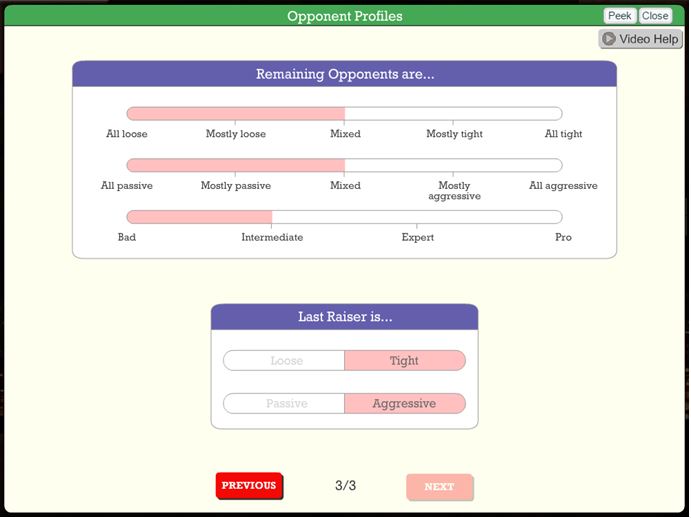
Task: Set Last Raiser to Tight
Action: click(405, 361)
